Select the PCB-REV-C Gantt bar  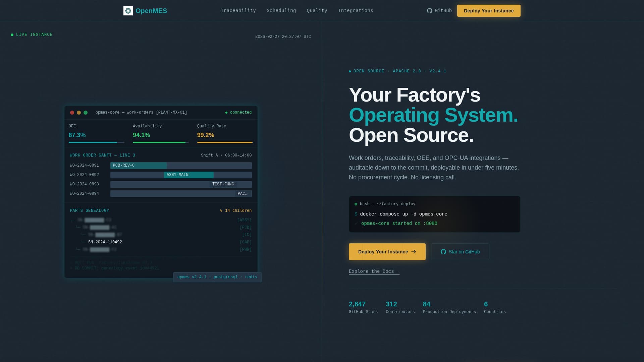click(139, 166)
